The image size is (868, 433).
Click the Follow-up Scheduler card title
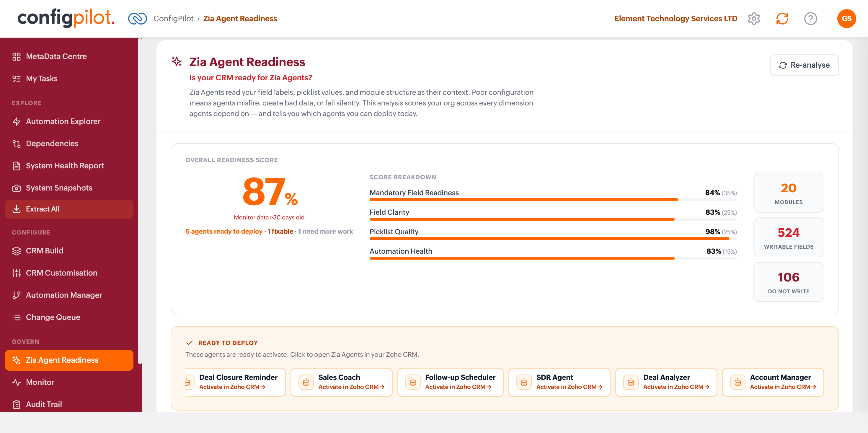click(x=460, y=377)
